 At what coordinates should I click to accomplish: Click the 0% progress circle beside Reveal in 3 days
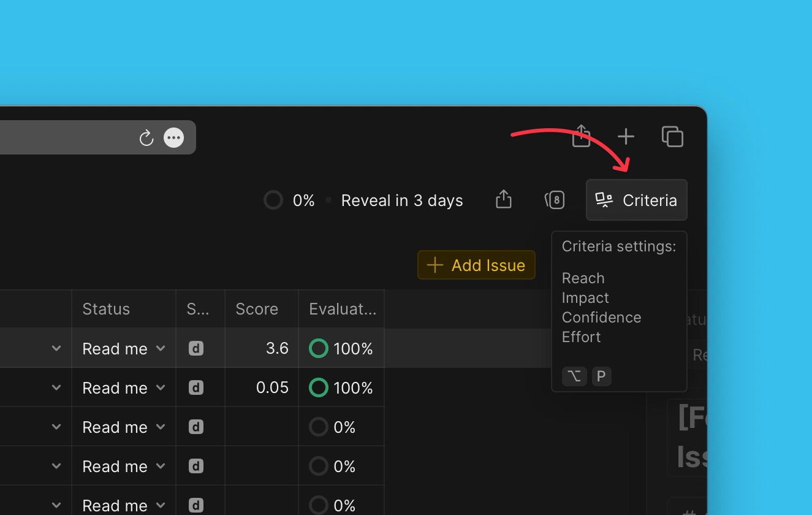[x=273, y=199]
